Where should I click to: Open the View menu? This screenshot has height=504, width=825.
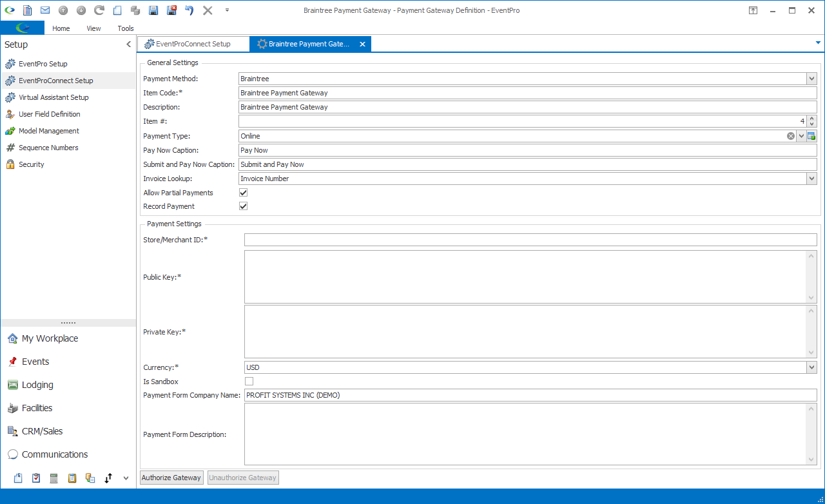pos(94,28)
